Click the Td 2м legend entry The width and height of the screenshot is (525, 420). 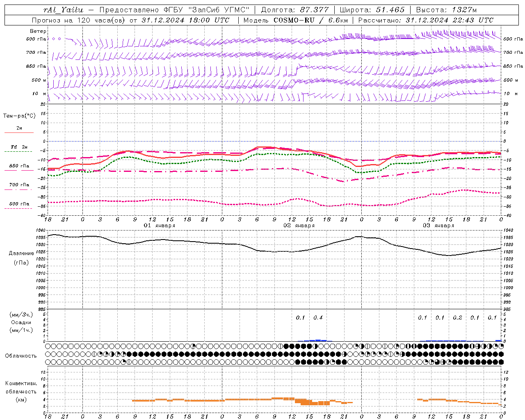click(x=19, y=147)
